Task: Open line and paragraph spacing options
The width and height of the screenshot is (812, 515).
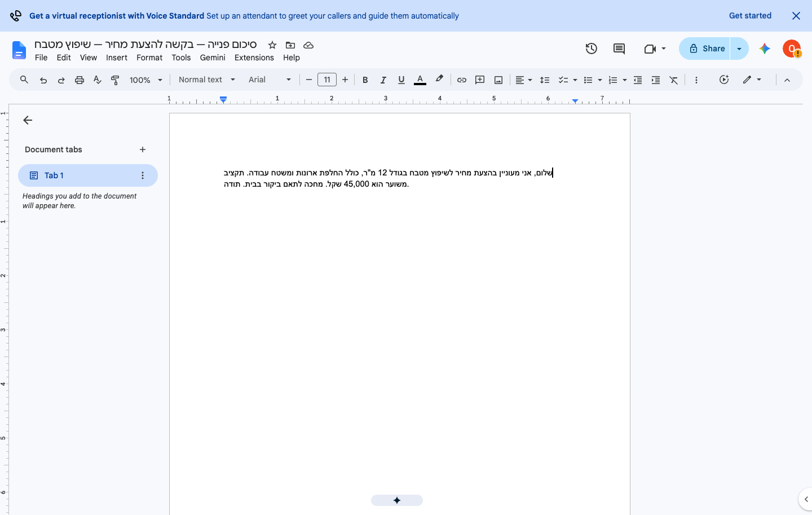Action: 545,80
